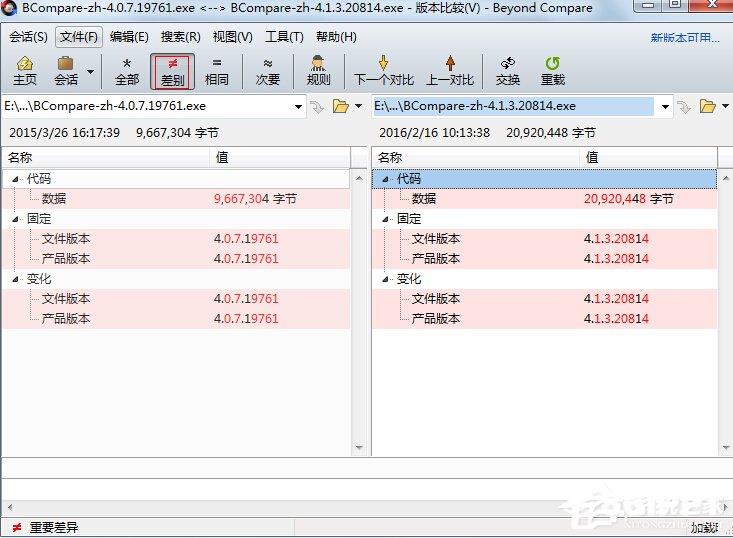Click left file path field BCompare-zh-4.0.7.19761.exe
This screenshot has height=538, width=733.
[x=147, y=106]
